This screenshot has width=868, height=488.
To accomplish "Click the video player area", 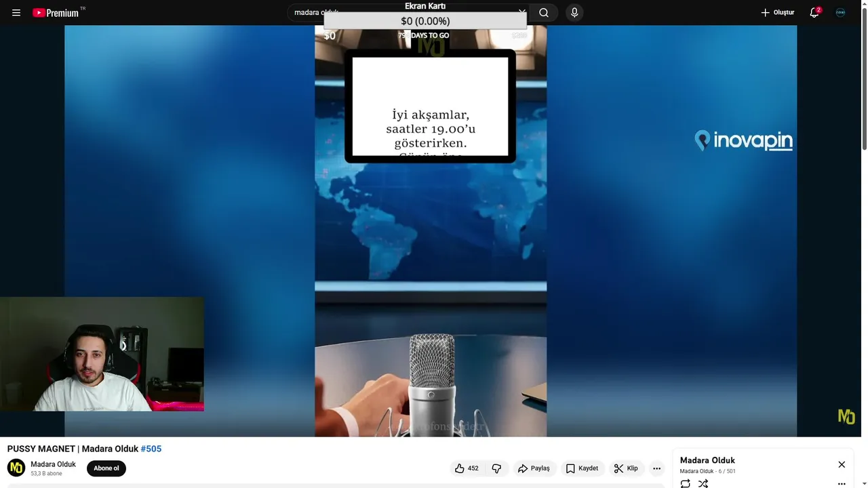I will (x=431, y=231).
